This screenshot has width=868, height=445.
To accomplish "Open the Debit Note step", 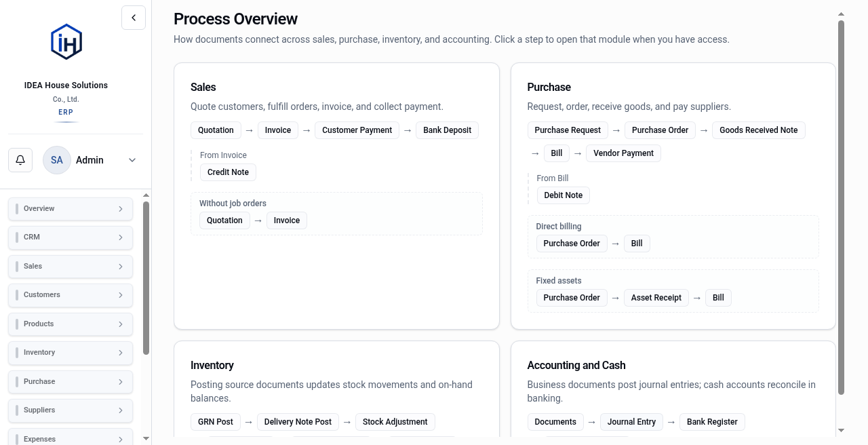I will pos(564,195).
